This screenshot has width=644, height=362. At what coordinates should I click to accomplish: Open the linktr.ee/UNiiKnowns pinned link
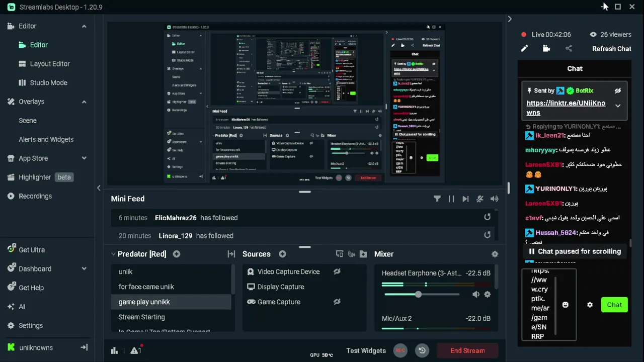pyautogui.click(x=566, y=108)
